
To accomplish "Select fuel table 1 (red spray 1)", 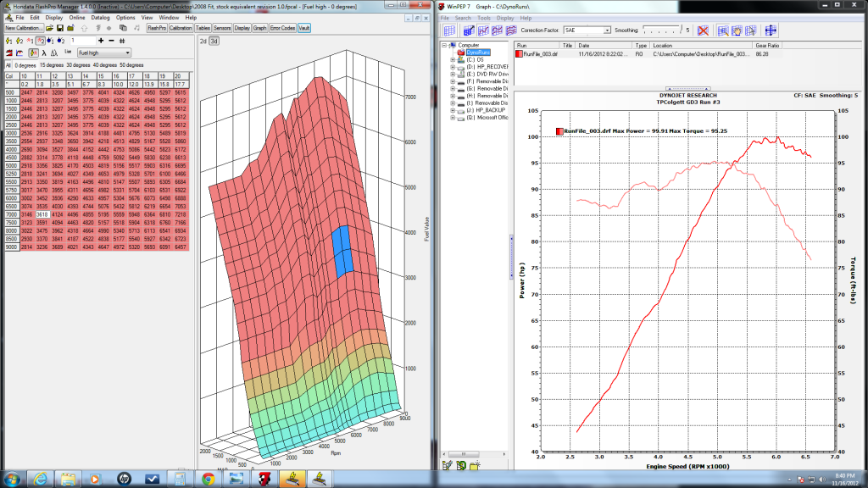I will [30, 41].
